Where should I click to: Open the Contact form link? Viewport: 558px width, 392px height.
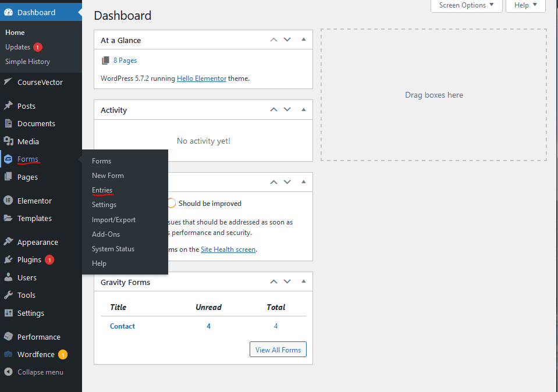click(x=122, y=326)
